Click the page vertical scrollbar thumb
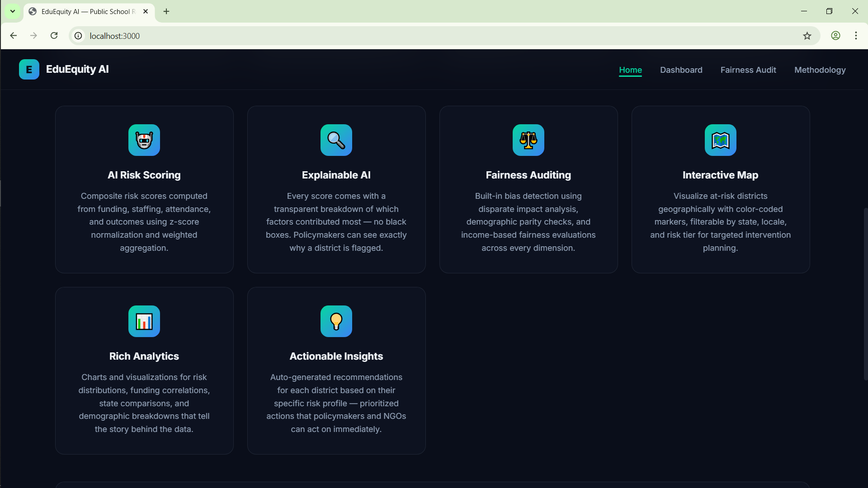The width and height of the screenshot is (868, 488). (865, 294)
